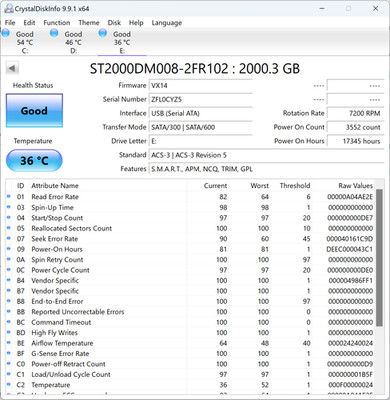Click the SMART attribute list scrollbar thumb
The image size is (390, 400).
click(x=379, y=258)
